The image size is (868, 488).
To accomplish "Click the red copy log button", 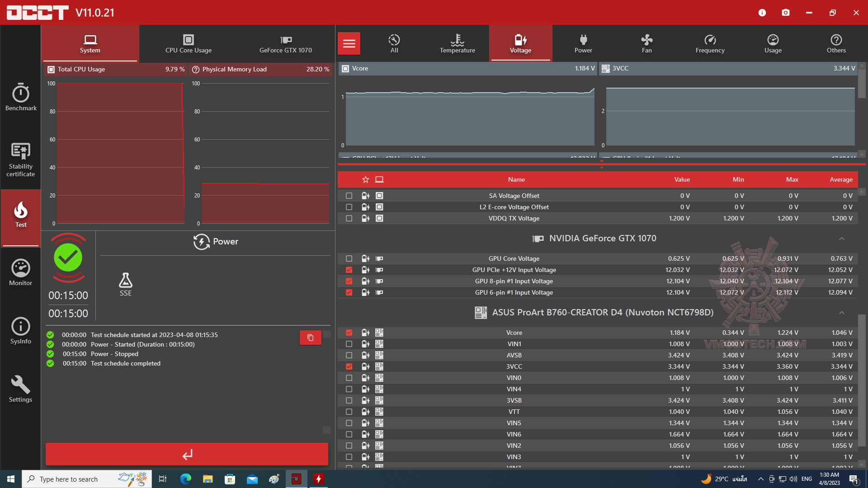I will [310, 338].
